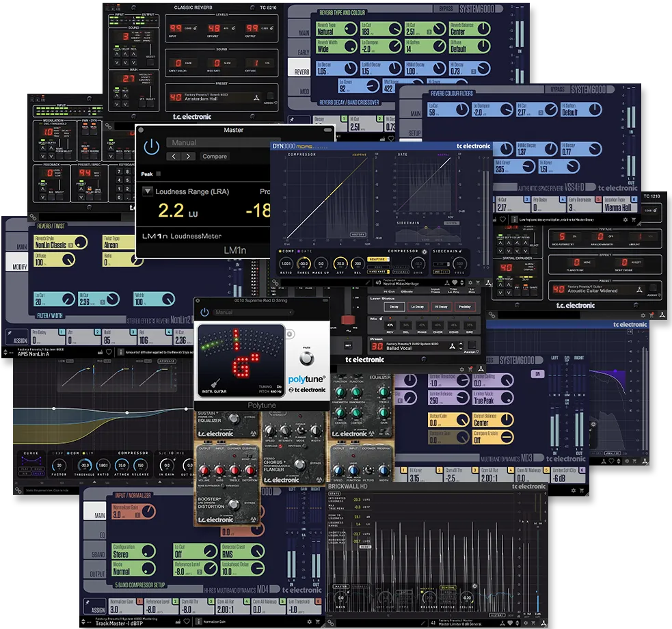Click the RESPONSE button above the compressor curves
672x629 pixels.
point(167,361)
